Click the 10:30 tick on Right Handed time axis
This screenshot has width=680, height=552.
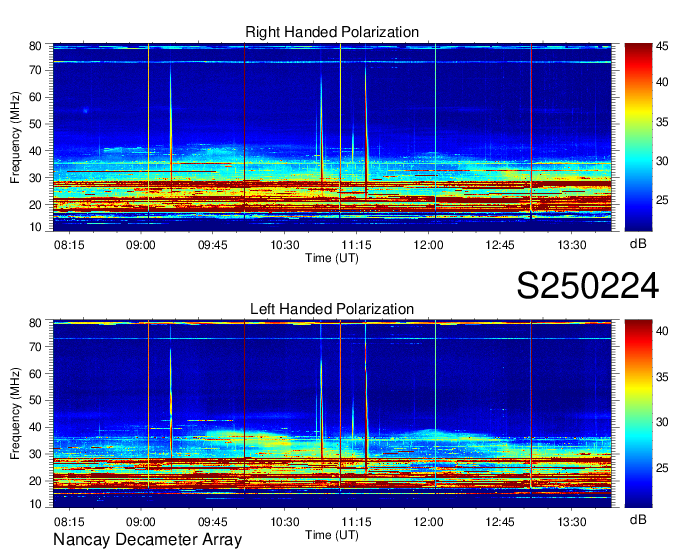284,245
